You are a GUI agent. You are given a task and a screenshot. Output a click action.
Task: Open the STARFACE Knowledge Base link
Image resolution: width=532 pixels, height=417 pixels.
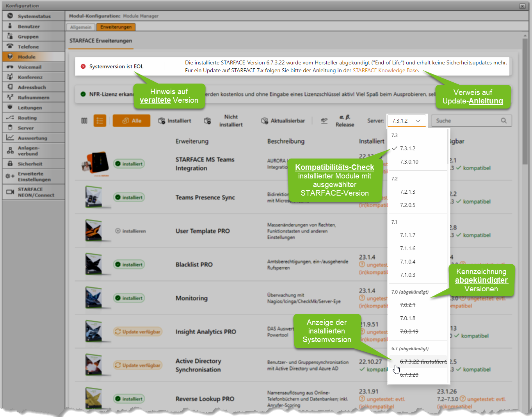pos(385,70)
